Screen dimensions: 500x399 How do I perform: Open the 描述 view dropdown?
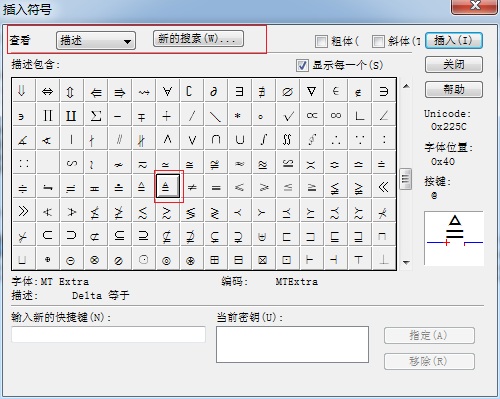click(x=96, y=41)
